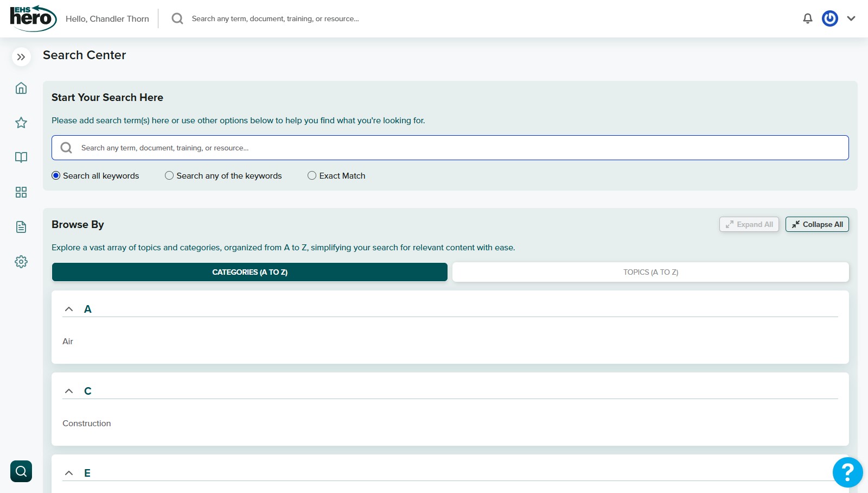
Task: Open the grid dashboard icon in sidebar
Action: click(x=21, y=192)
